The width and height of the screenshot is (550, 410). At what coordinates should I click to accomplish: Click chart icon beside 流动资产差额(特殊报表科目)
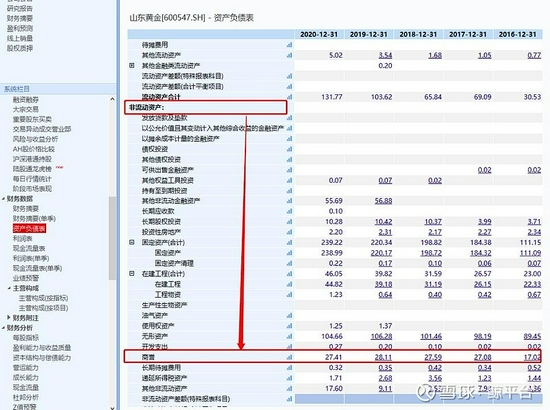pos(289,76)
